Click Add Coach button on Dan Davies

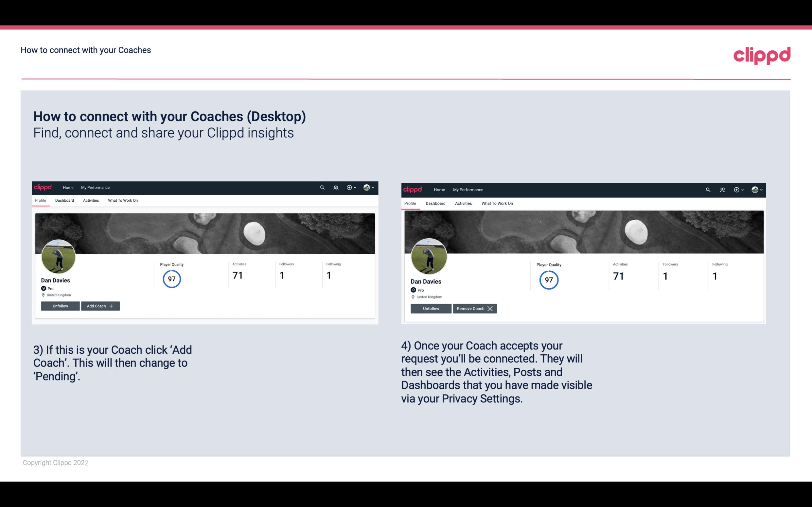click(99, 306)
